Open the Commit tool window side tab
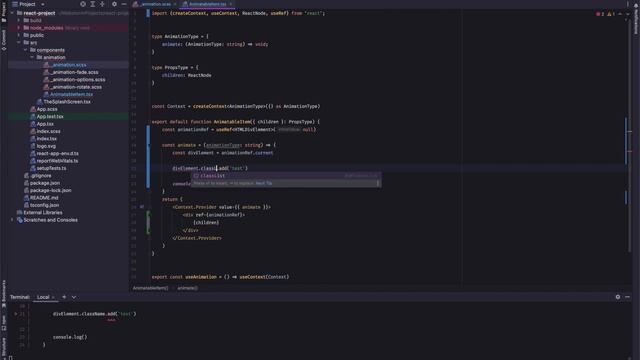 4,40
